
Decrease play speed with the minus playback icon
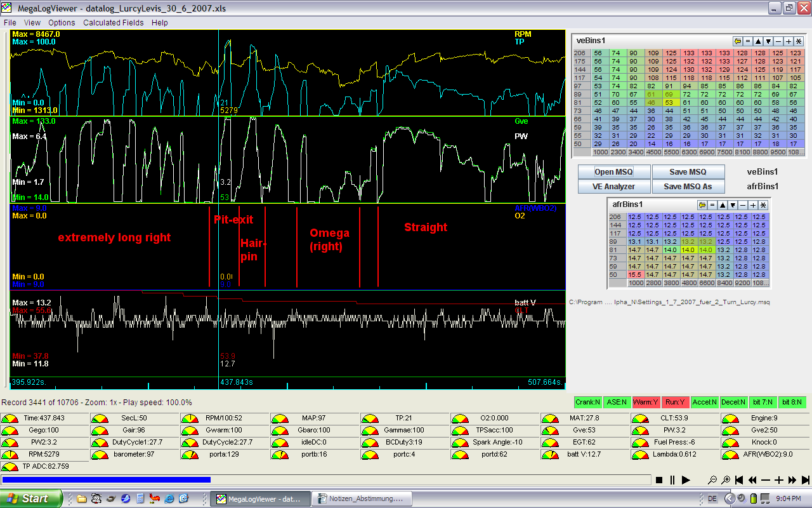click(766, 480)
